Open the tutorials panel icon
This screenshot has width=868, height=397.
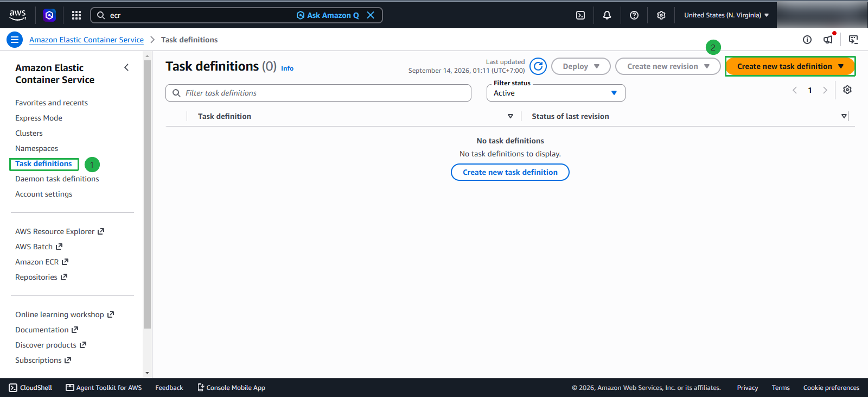pyautogui.click(x=853, y=40)
